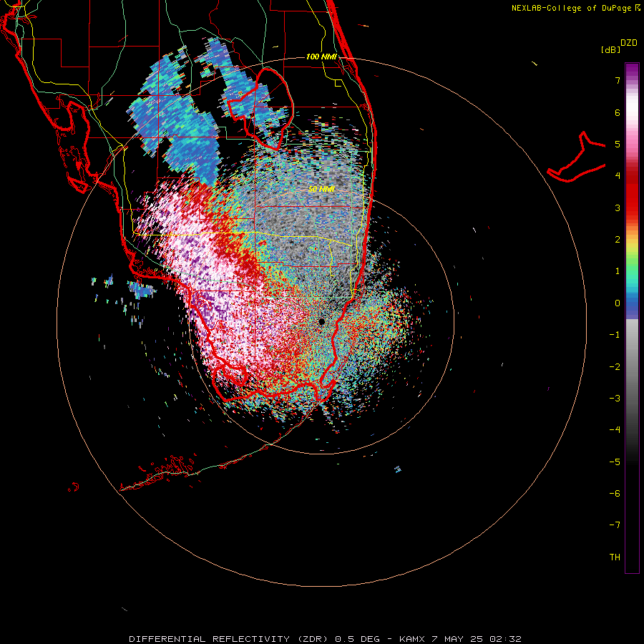The width and height of the screenshot is (644, 644).
Task: Click the KAMX station identifier in the caption
Action: (x=412, y=639)
